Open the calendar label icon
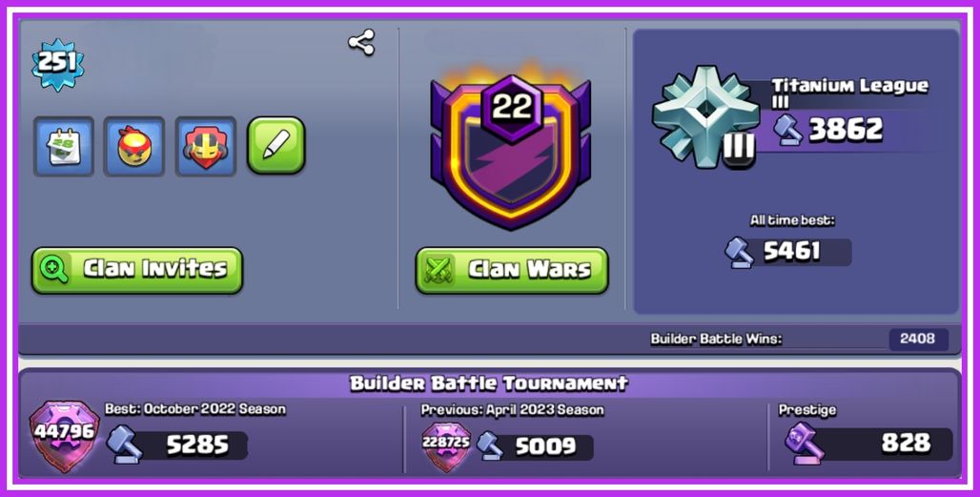This screenshot has width=980, height=497. (x=64, y=146)
